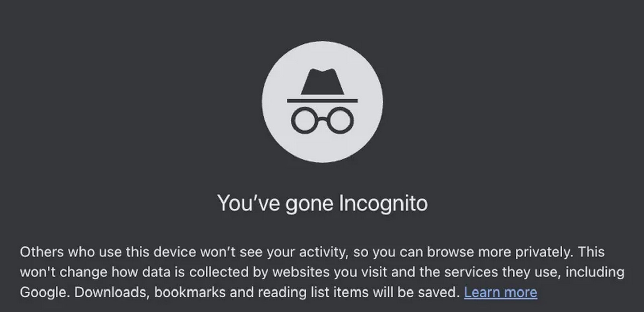
Task: Click the right lens of the glasses
Action: (340, 120)
